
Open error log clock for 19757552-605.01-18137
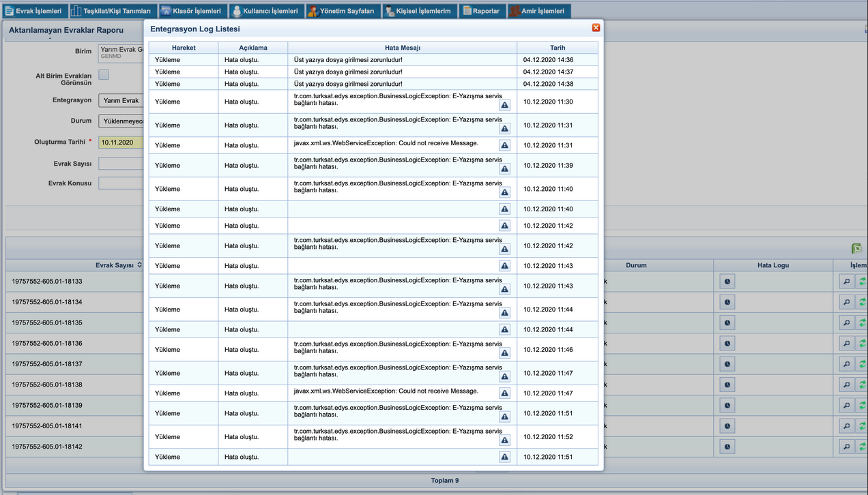pyautogui.click(x=727, y=364)
